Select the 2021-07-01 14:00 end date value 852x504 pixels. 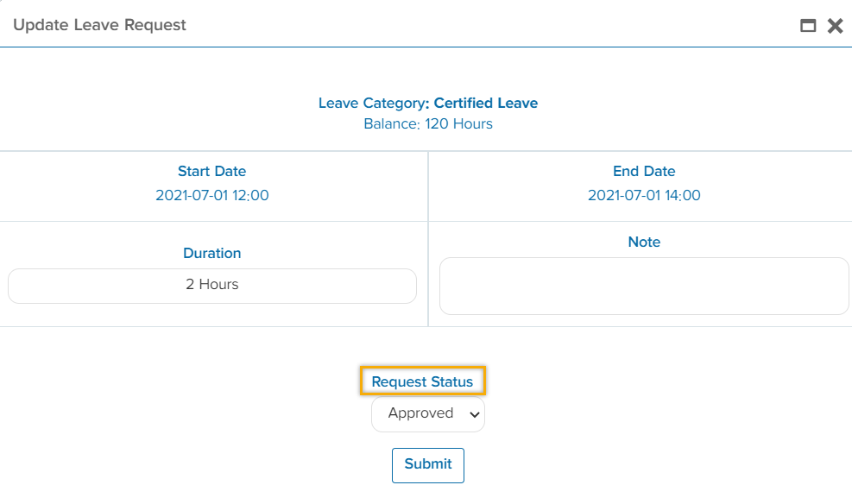coord(644,196)
